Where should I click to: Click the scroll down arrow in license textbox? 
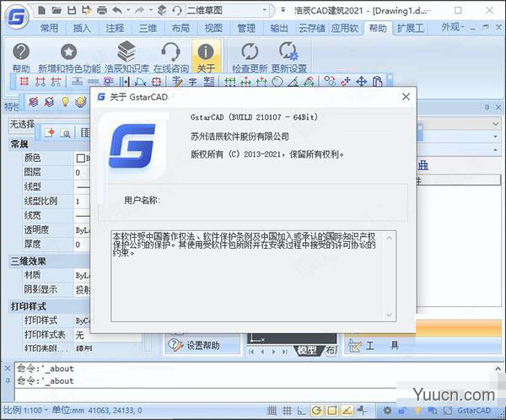tap(389, 314)
